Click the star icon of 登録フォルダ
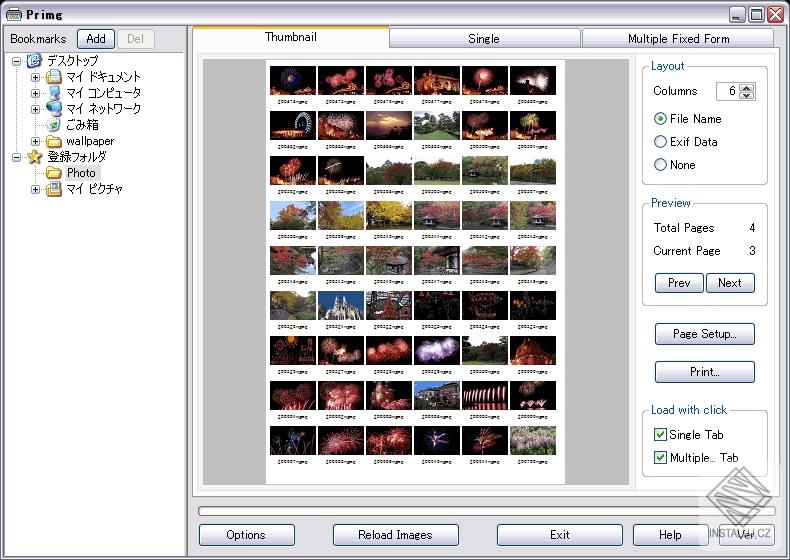The image size is (790, 560). click(x=35, y=157)
